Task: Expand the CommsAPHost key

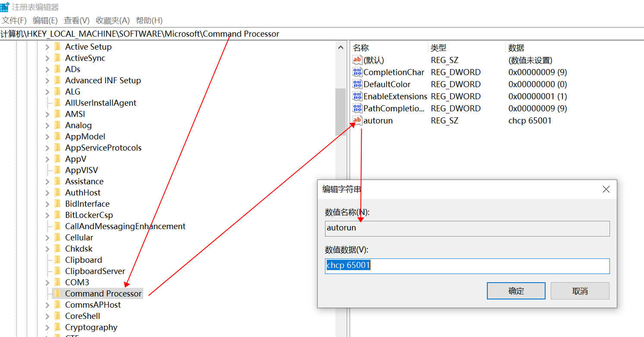Action: pos(47,305)
